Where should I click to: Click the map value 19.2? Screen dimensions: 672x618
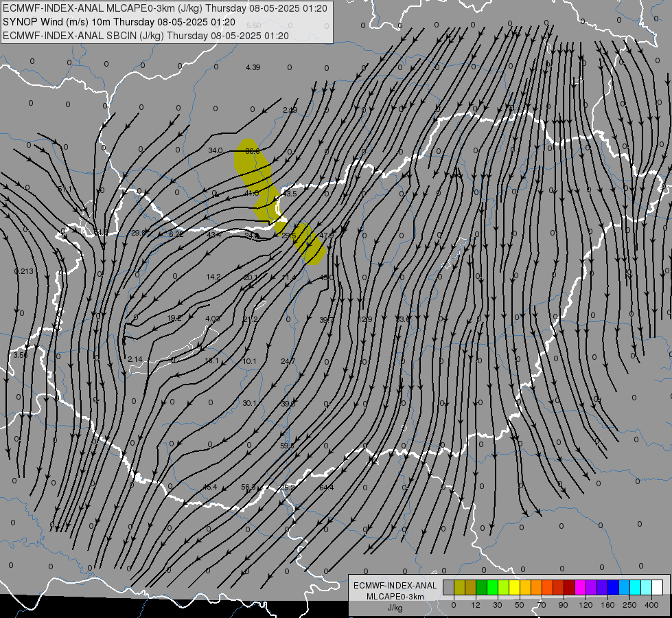pyautogui.click(x=174, y=318)
